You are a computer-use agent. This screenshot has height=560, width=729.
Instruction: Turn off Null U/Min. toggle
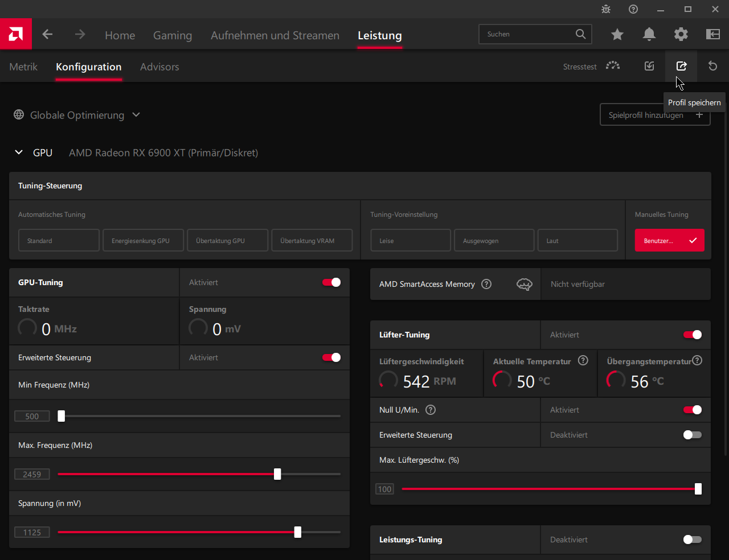pos(692,410)
